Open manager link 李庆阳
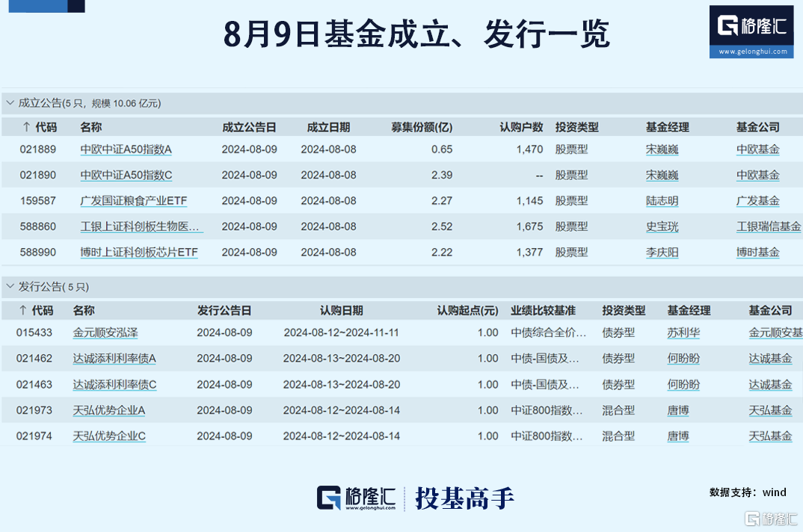The height and width of the screenshot is (532, 803). 662,252
